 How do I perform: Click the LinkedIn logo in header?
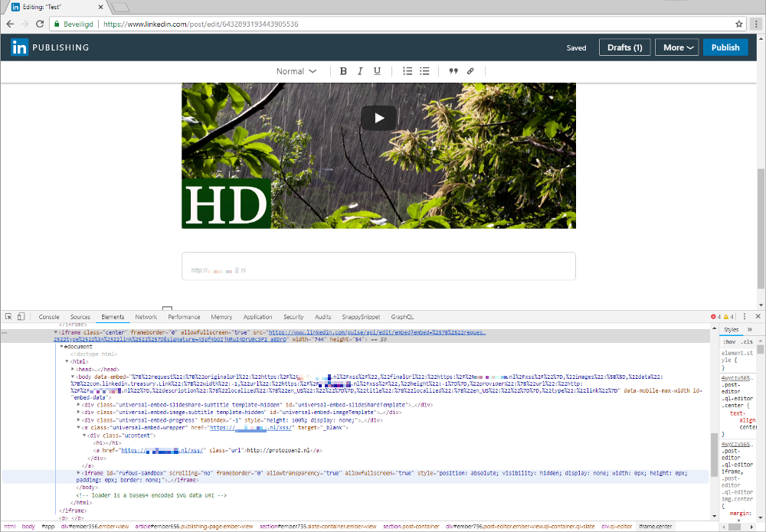coord(20,47)
